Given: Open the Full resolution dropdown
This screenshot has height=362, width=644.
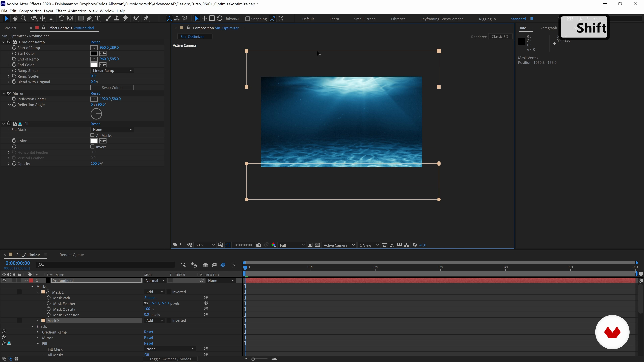Looking at the screenshot, I should pyautogui.click(x=292, y=245).
